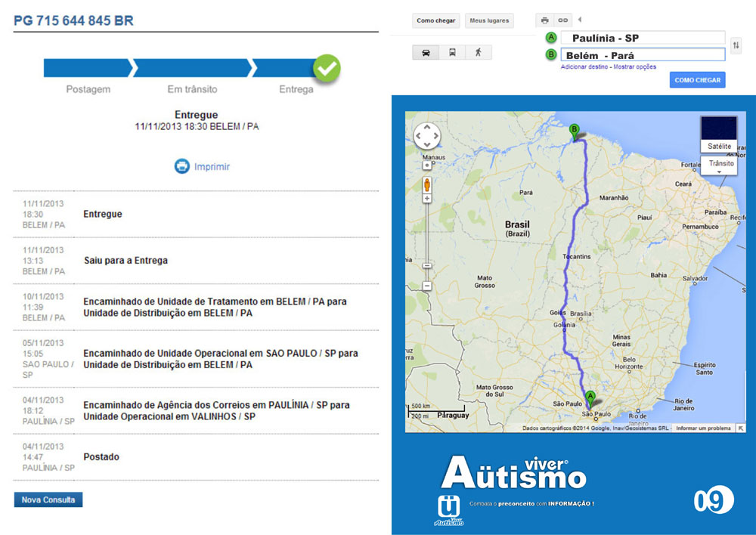Click Mostrar opções to expand route options

(x=634, y=67)
